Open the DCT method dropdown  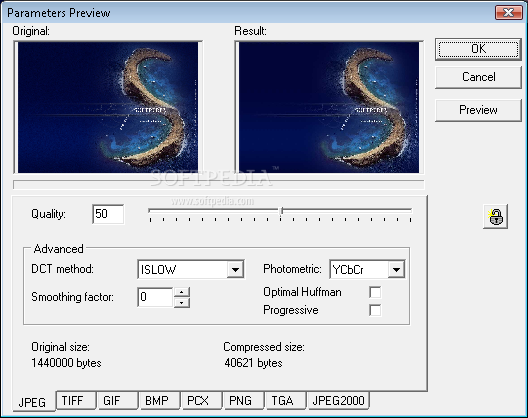[235, 269]
